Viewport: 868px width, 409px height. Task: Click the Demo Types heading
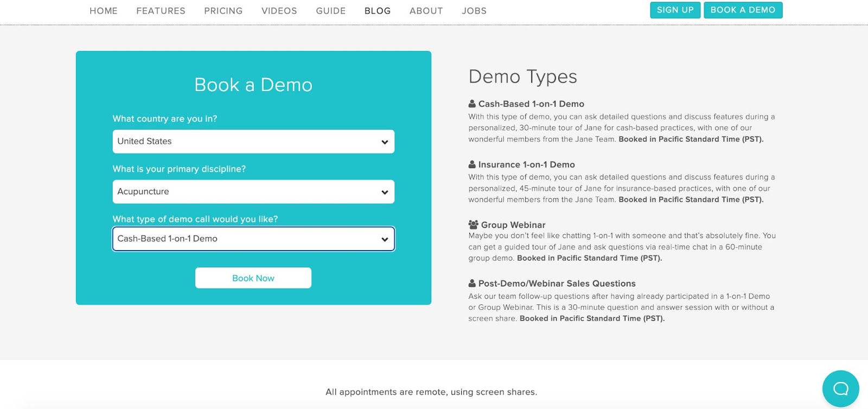[523, 76]
